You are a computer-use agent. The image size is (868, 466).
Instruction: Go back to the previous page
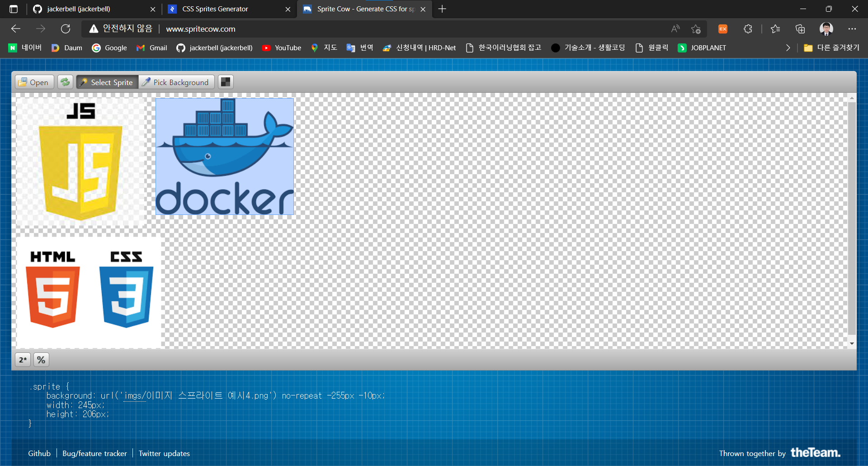[16, 29]
